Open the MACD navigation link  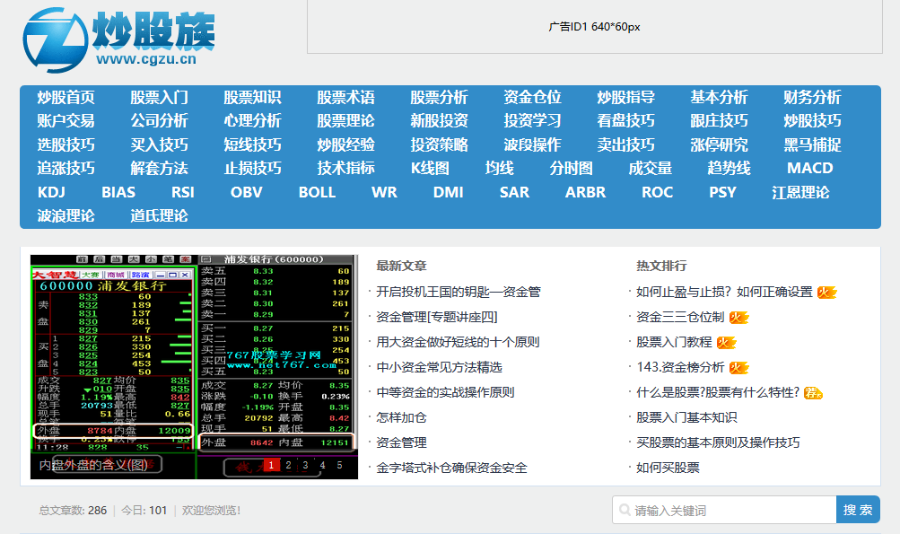click(810, 168)
